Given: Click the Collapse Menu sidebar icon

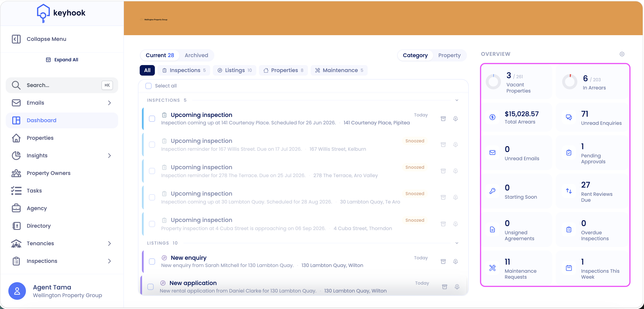Looking at the screenshot, I should point(16,39).
